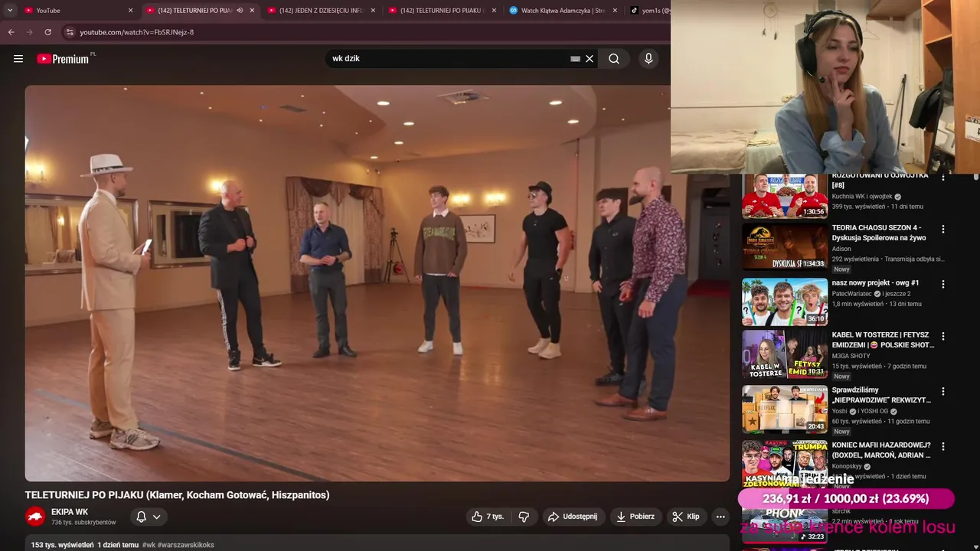Open the 1:30:56 ROZGOTOWANI video thumbnail

[785, 195]
